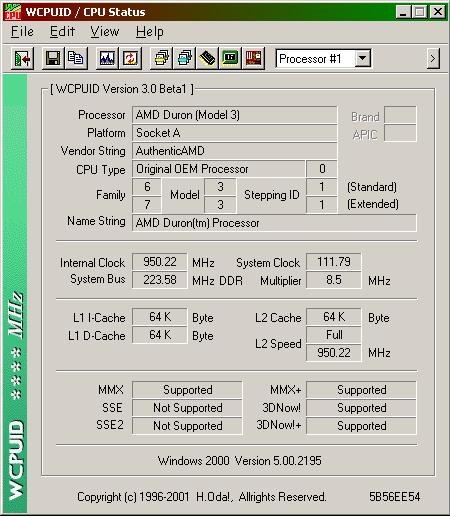Save CPU info with floppy disk icon
Viewport: 450px width, 516px height.
point(53,59)
